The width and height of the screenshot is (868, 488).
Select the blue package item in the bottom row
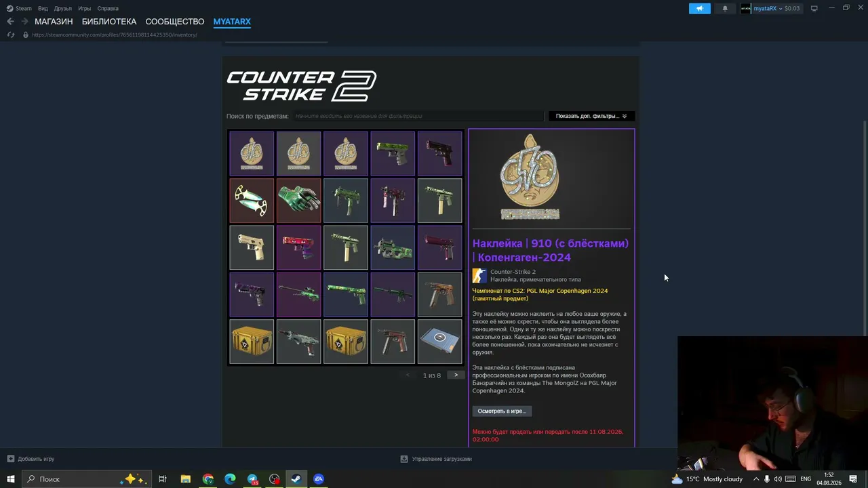coord(439,342)
